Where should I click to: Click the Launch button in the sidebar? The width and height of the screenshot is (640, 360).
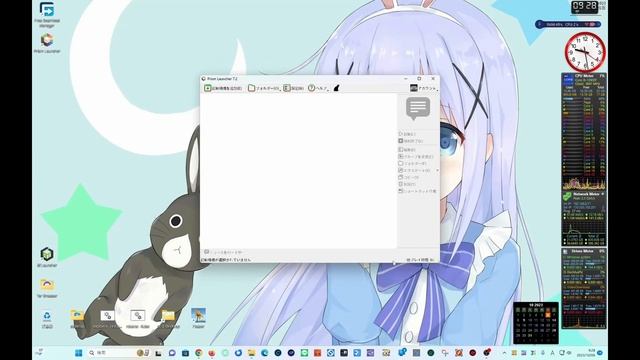(x=407, y=134)
